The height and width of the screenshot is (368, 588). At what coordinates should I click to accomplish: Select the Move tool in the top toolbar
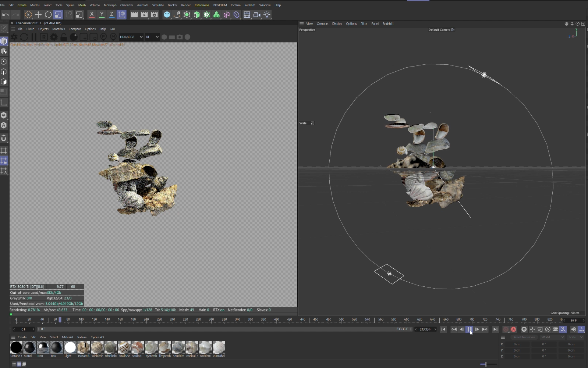point(38,15)
